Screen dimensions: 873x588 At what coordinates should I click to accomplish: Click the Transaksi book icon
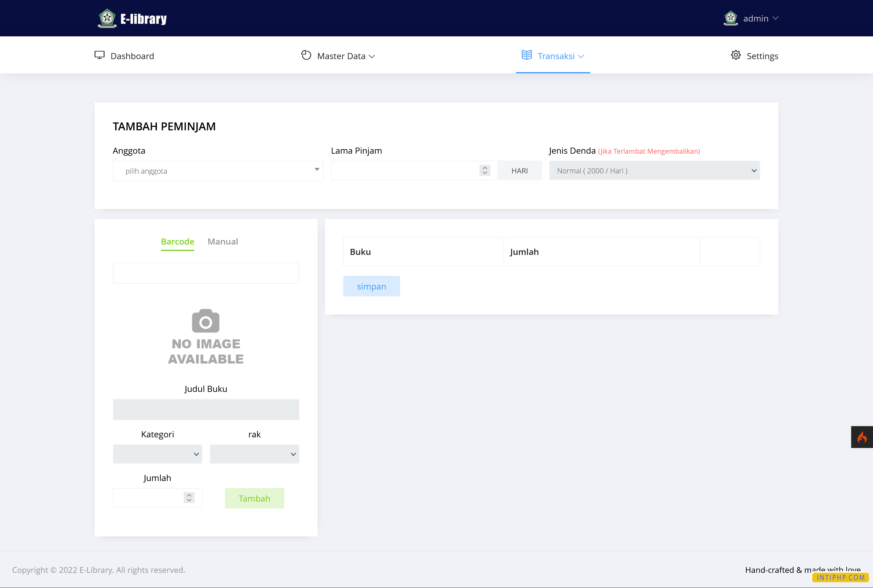(527, 55)
